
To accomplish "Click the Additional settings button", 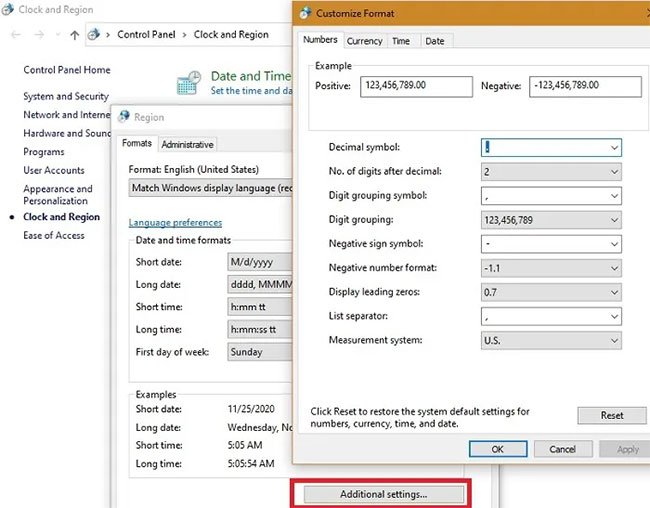I will pos(383,494).
